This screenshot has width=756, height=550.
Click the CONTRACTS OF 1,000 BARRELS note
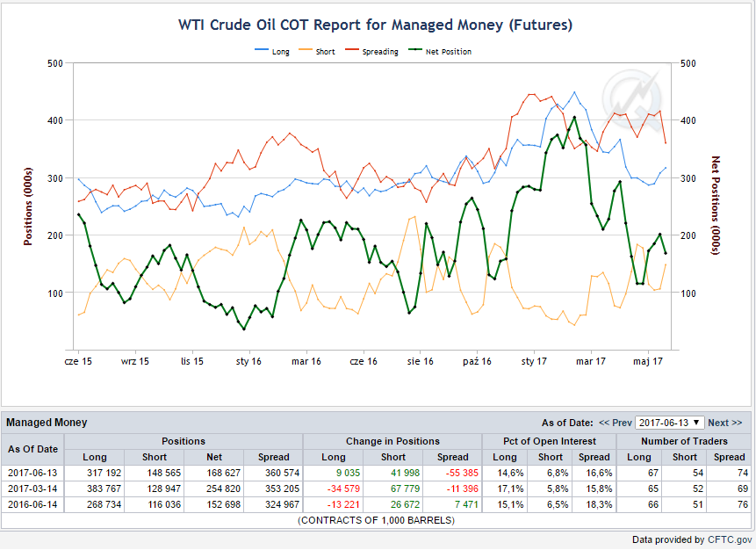(x=376, y=521)
